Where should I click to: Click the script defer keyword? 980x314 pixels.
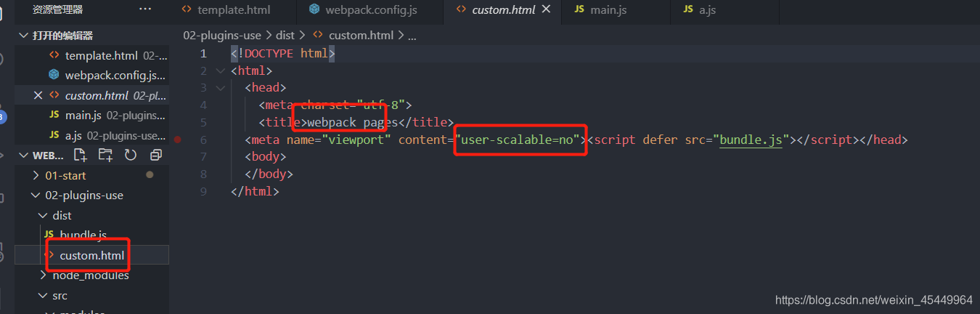pos(660,140)
